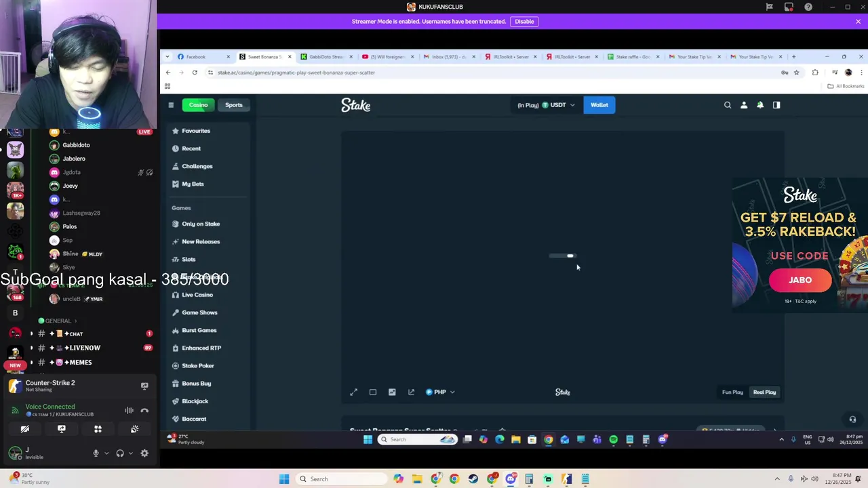868x488 pixels.
Task: Open Discord soundboard
Action: (134, 429)
